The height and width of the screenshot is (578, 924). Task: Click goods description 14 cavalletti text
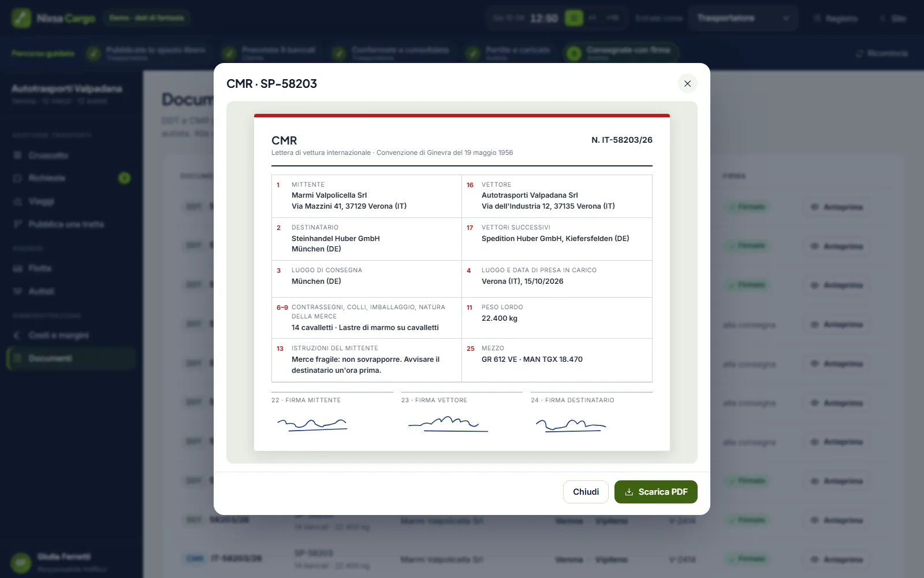pos(365,328)
